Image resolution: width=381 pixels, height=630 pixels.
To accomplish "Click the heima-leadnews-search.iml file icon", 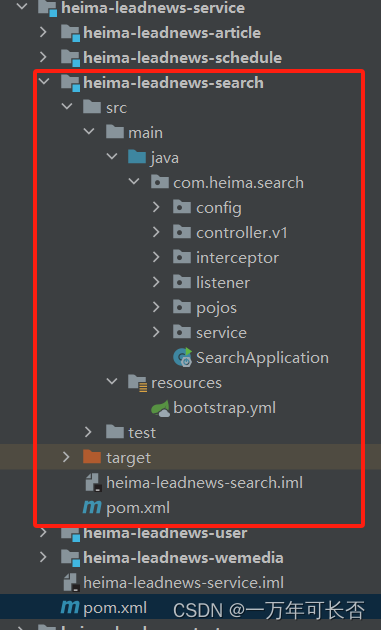I will [94, 482].
